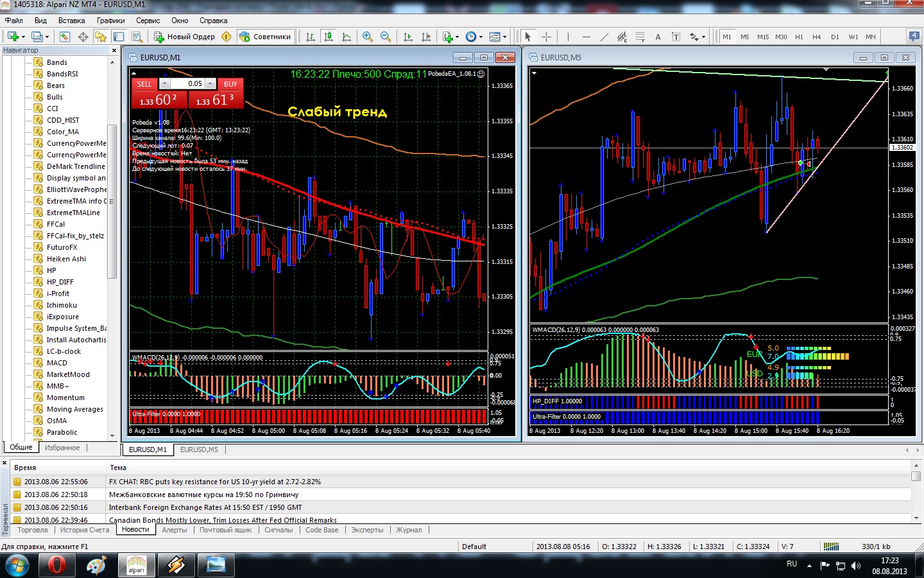924x578 pixels.
Task: Switch to bar chart icon
Action: pos(311,37)
